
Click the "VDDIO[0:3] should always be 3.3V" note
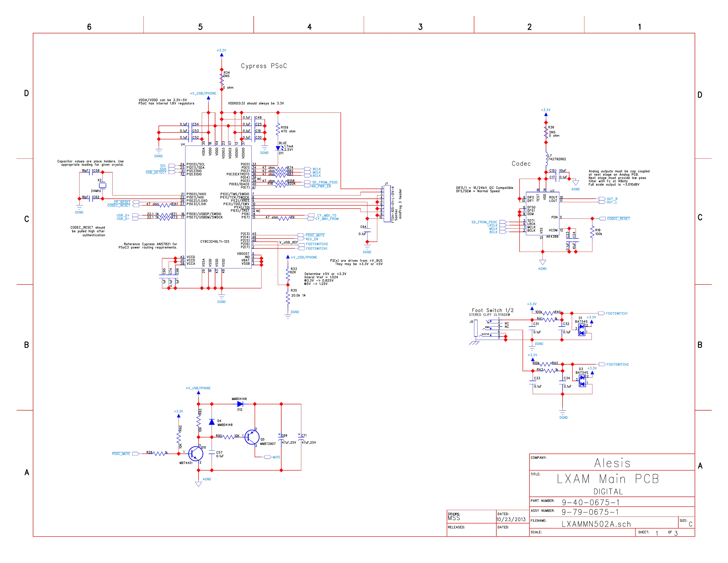point(256,103)
